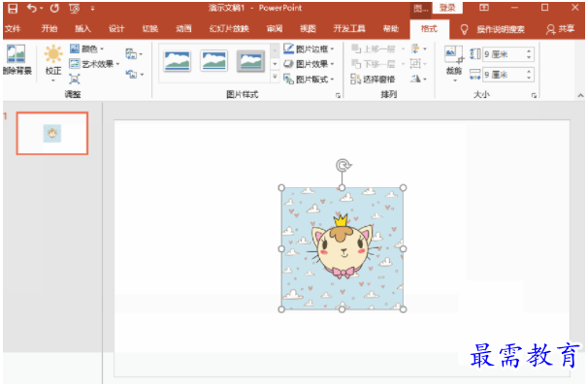Open the 颜色 color adjustment menu
Image resolution: width=588 pixels, height=386 pixels.
pyautogui.click(x=87, y=48)
